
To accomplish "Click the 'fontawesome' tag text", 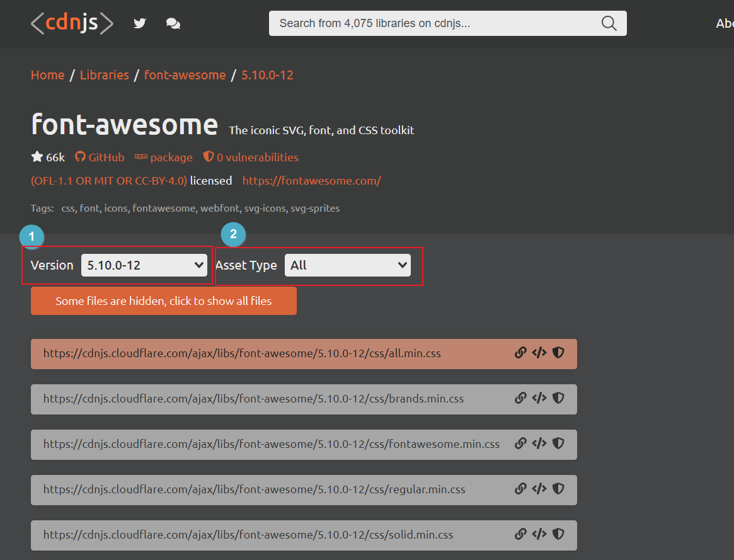I will (x=164, y=208).
